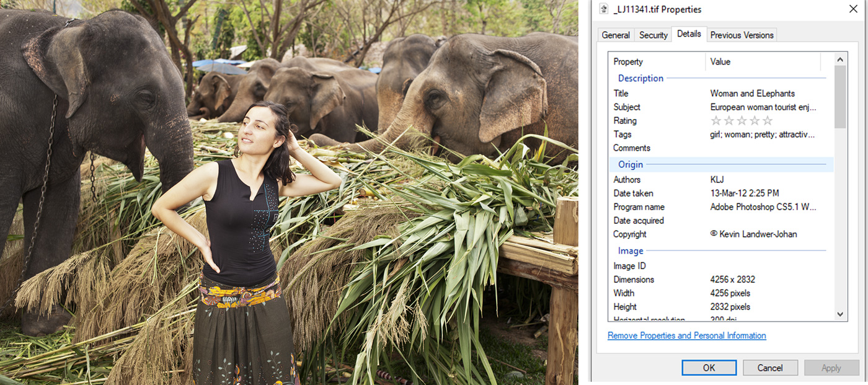Click Remove Properties and Personal Information link
868x385 pixels.
pos(686,335)
